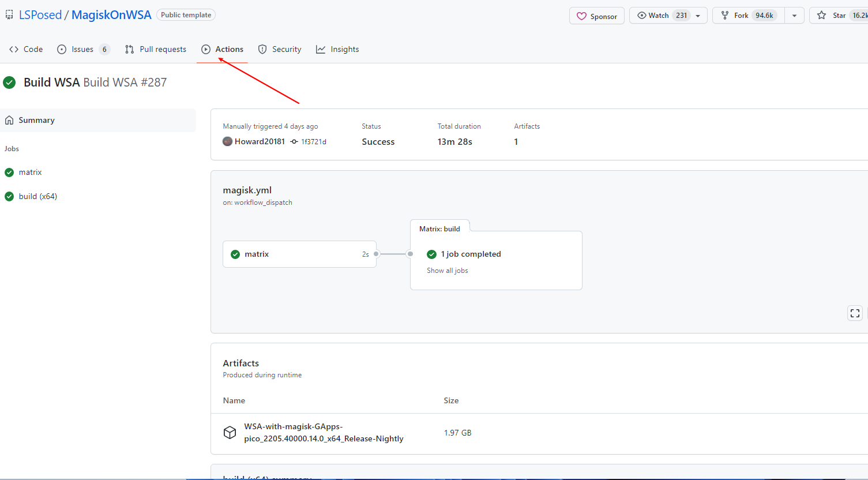Click the artifacts count 1
Screen dimensions: 868x480
(516, 142)
